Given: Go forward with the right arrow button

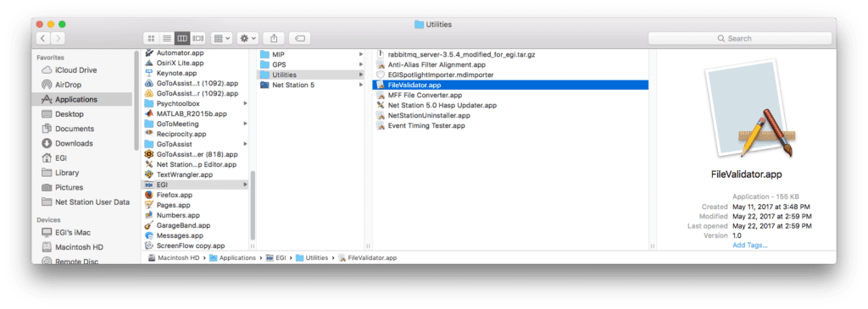Looking at the screenshot, I should pyautogui.click(x=58, y=38).
